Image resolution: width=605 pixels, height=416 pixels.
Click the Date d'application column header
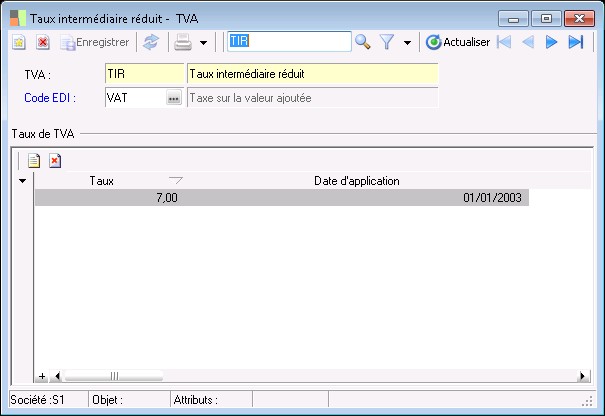click(357, 181)
